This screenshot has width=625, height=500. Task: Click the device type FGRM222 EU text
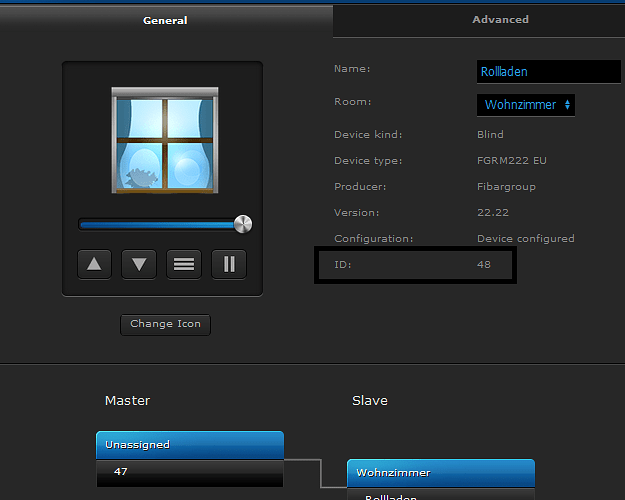[512, 161]
